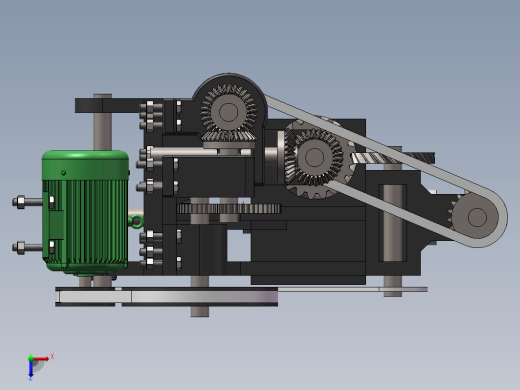This screenshot has height=390, width=520.
Task: Click the red X axis of the triad
Action: [41, 359]
